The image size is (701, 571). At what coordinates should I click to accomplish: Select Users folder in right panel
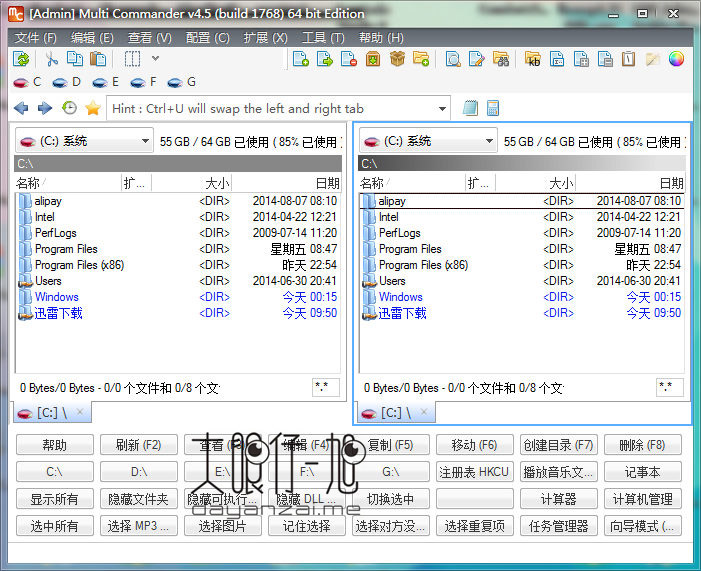click(x=522, y=281)
